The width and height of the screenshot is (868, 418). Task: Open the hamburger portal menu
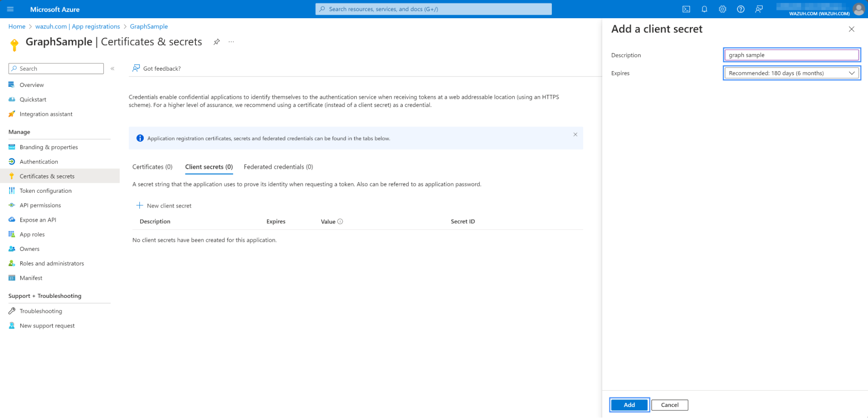coord(10,9)
